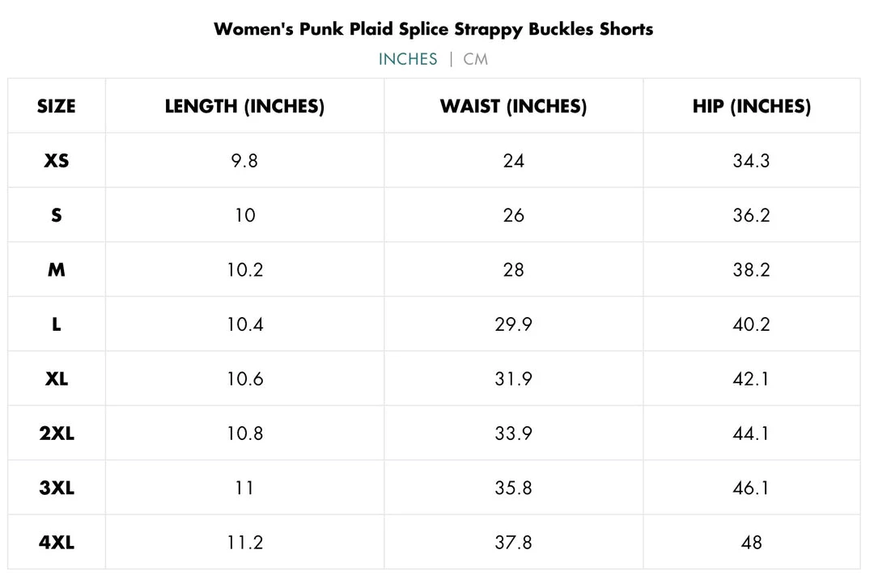Click the XS length value 9.8
The image size is (874, 588).
(x=244, y=161)
